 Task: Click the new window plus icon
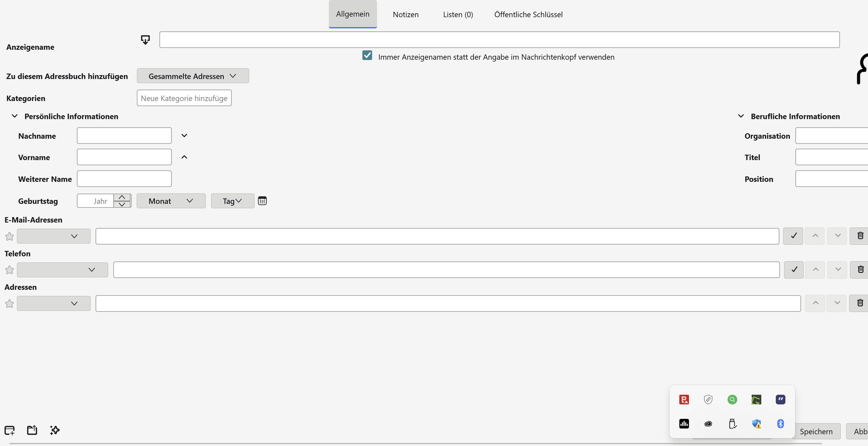9,430
